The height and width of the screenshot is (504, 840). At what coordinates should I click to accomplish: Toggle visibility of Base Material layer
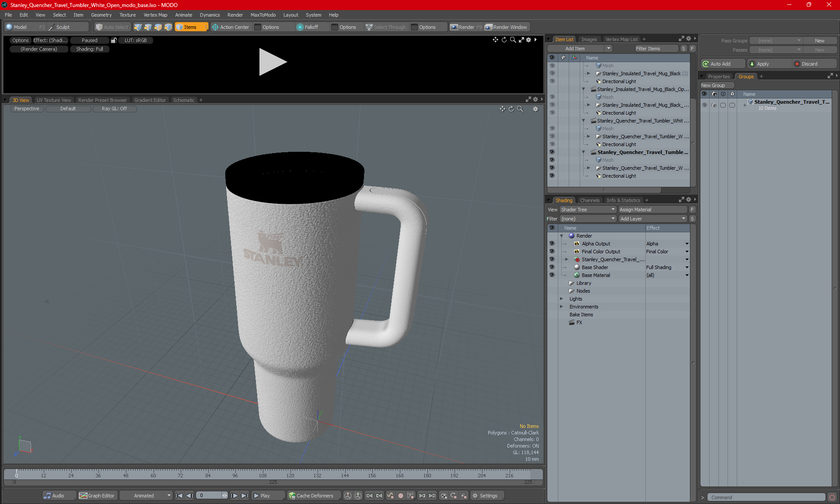[x=552, y=275]
